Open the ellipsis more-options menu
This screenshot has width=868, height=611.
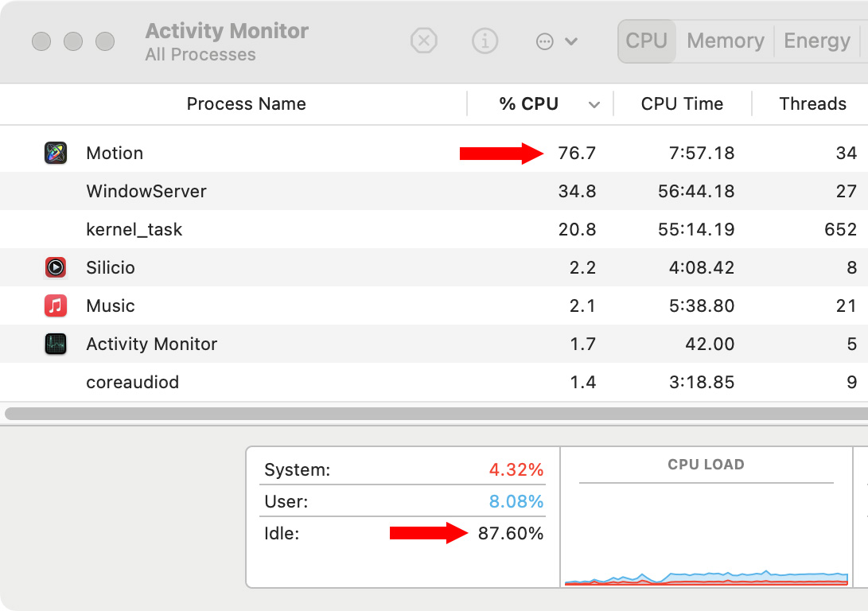tap(545, 41)
